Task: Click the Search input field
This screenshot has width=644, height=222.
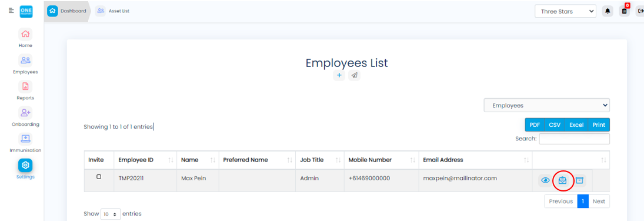Action: pos(574,139)
